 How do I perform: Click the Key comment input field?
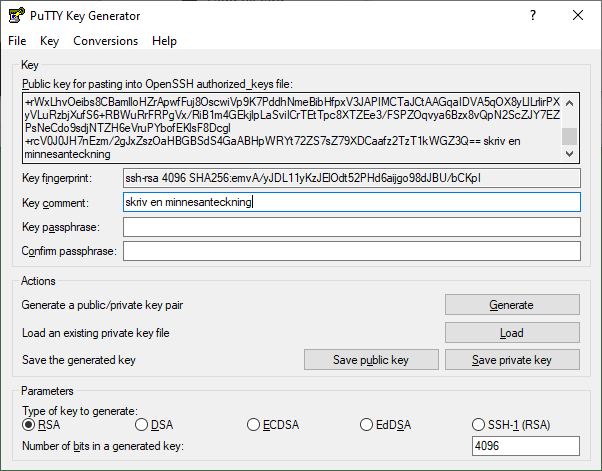click(352, 202)
